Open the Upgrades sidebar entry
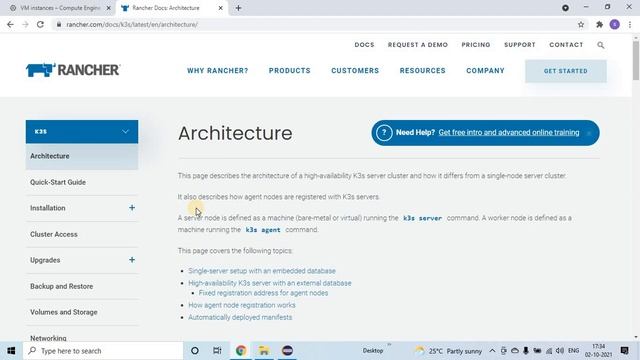This screenshot has height=360, width=640. (45, 260)
